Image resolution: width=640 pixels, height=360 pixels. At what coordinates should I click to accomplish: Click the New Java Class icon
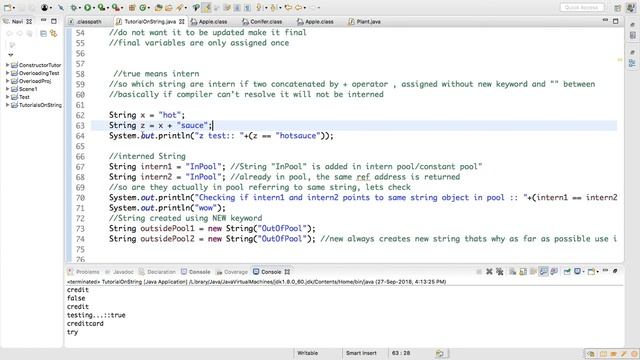pos(143,7)
